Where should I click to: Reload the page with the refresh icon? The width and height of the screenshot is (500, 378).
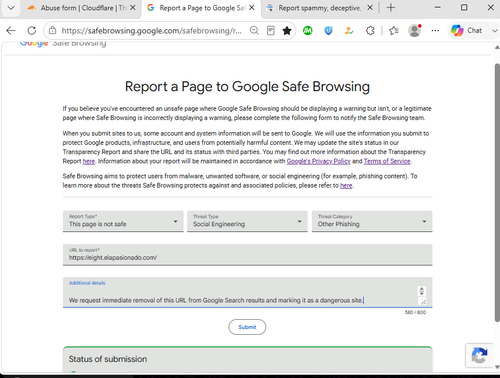coord(32,31)
